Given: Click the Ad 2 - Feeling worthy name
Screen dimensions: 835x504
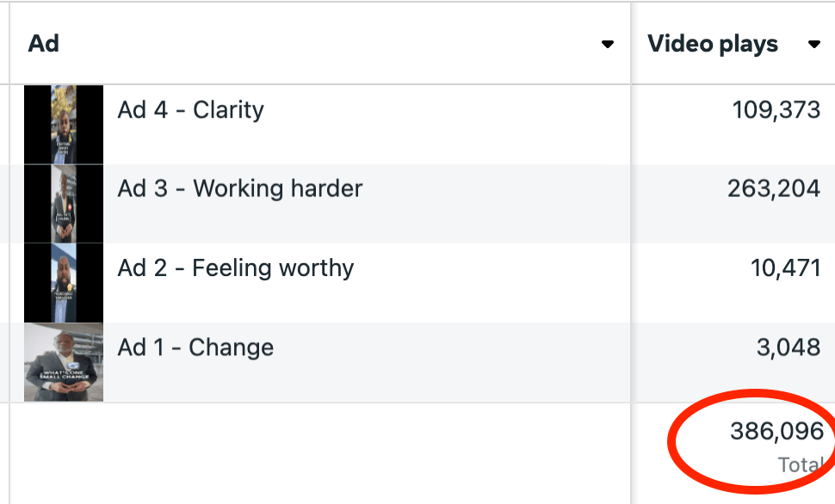Looking at the screenshot, I should tap(236, 268).
